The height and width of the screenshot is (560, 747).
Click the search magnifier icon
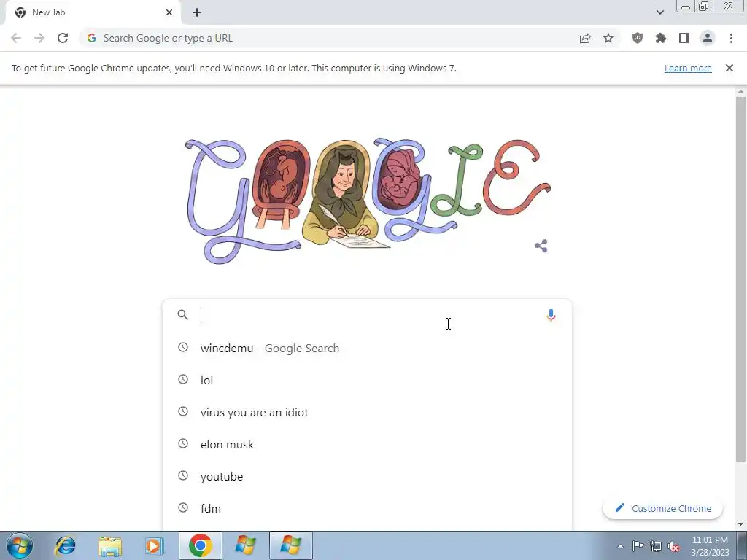pos(183,315)
